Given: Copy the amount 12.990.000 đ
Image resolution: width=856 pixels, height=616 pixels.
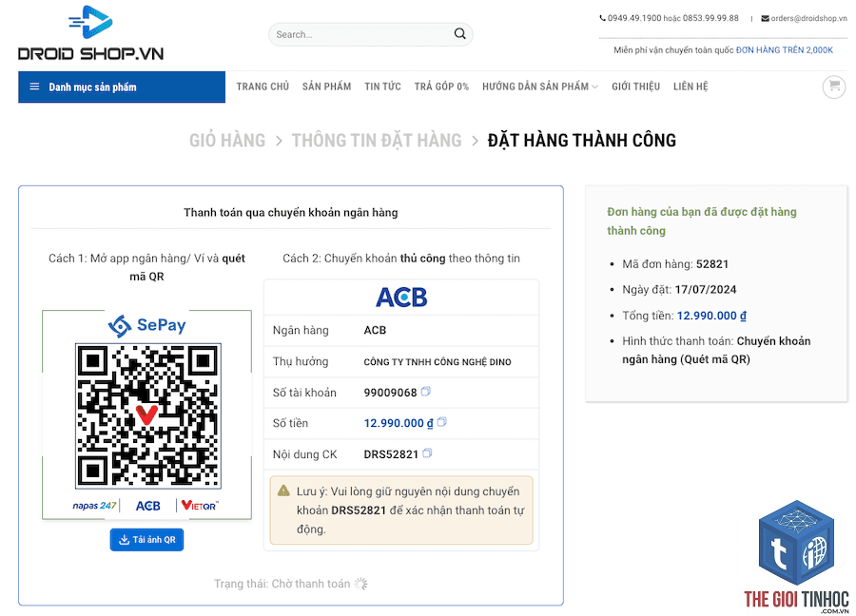Looking at the screenshot, I should coord(442,422).
